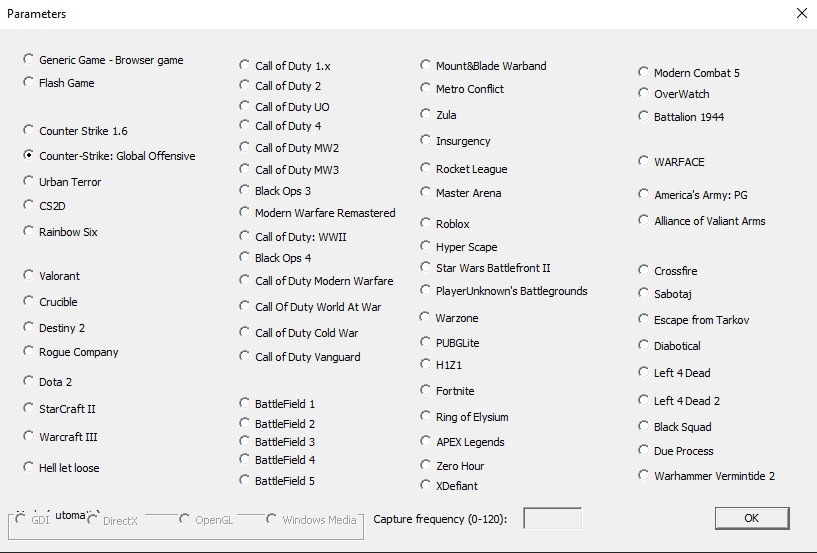Viewport: 817px width, 553px height.
Task: Select the Dota 2 option
Action: [29, 381]
